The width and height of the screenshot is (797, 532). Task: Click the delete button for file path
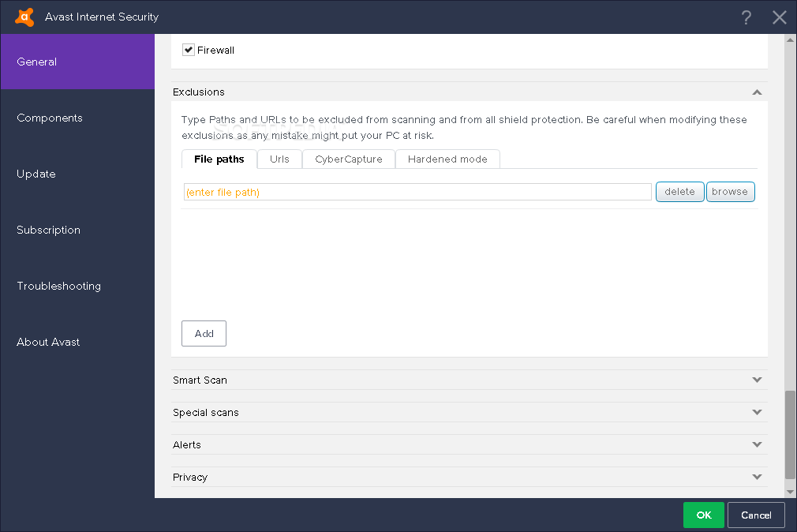pyautogui.click(x=679, y=192)
